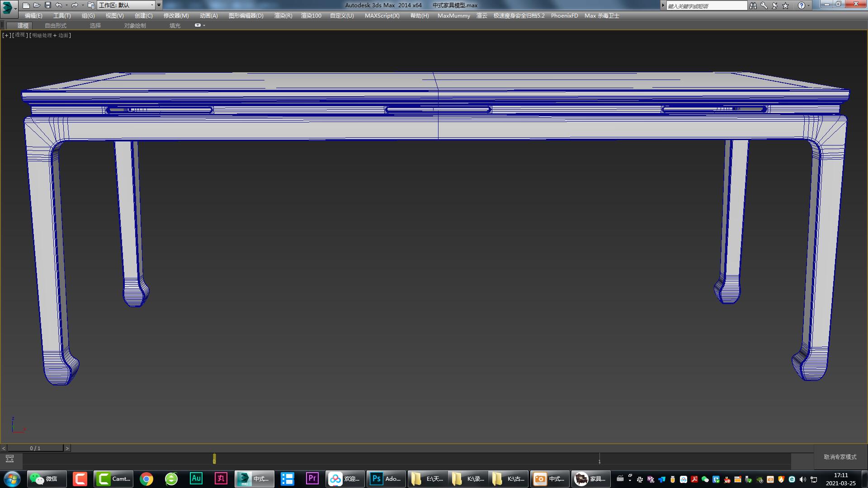Screen dimensions: 868x488
Task: Switch to the 自由形式 ribbon tab
Action: [56, 26]
